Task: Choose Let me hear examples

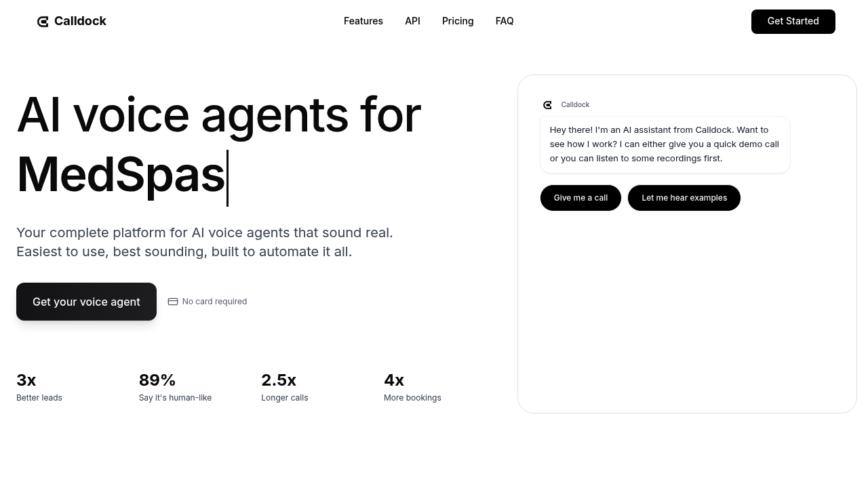Action: pos(684,198)
